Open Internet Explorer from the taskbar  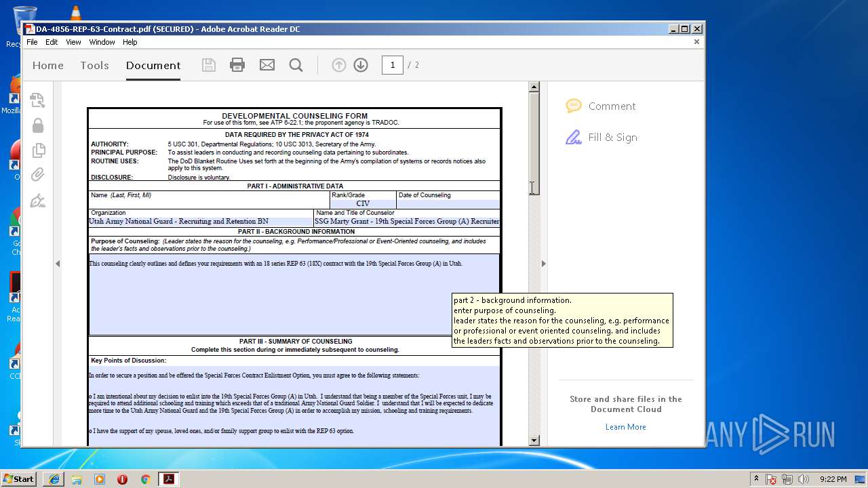point(54,479)
